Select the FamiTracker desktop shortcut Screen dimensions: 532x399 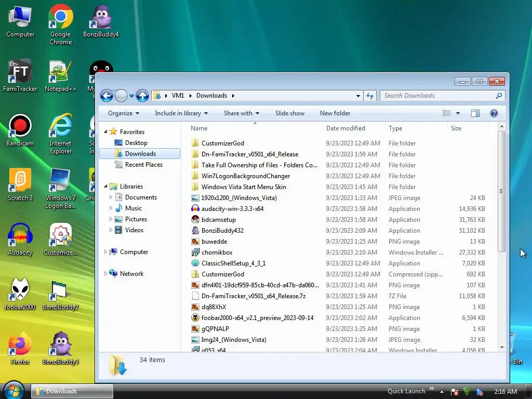pyautogui.click(x=20, y=75)
